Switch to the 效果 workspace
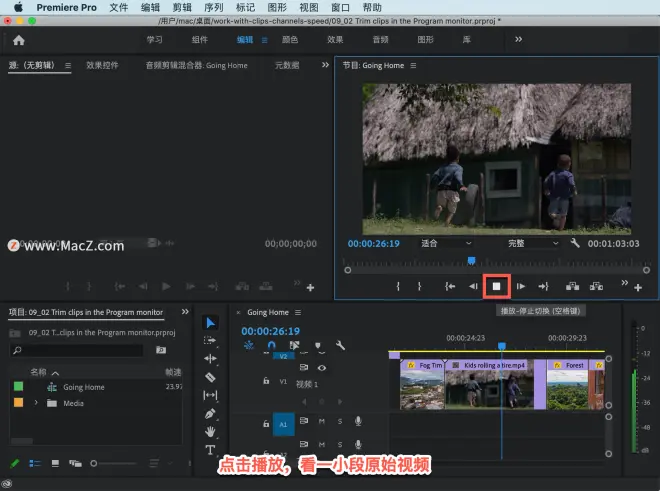 335,40
